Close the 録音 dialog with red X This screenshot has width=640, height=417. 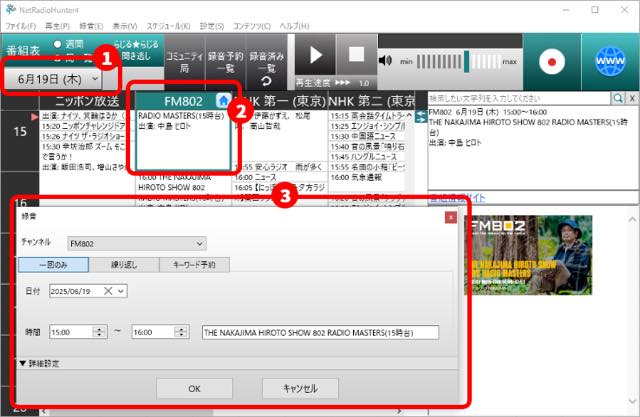point(451,218)
